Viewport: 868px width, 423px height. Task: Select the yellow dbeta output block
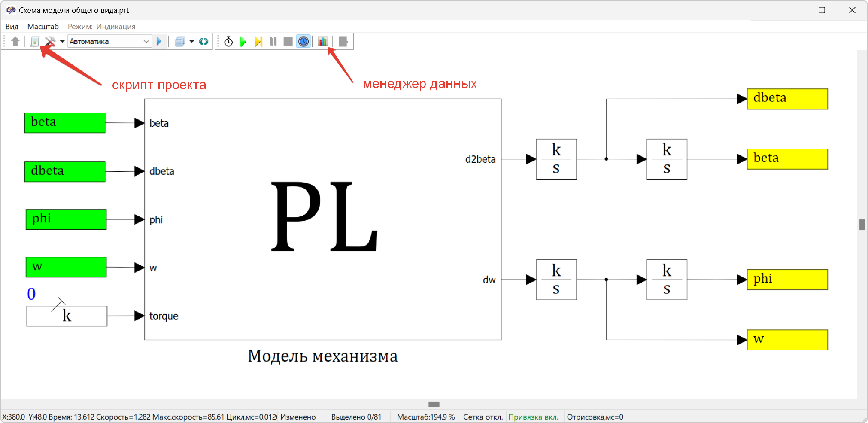787,99
